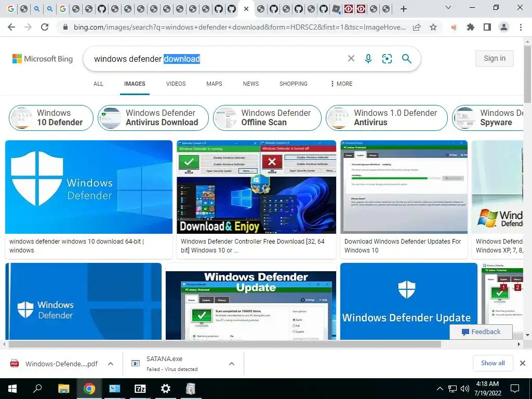
Task: Select the IMAGES tab
Action: pos(135,84)
